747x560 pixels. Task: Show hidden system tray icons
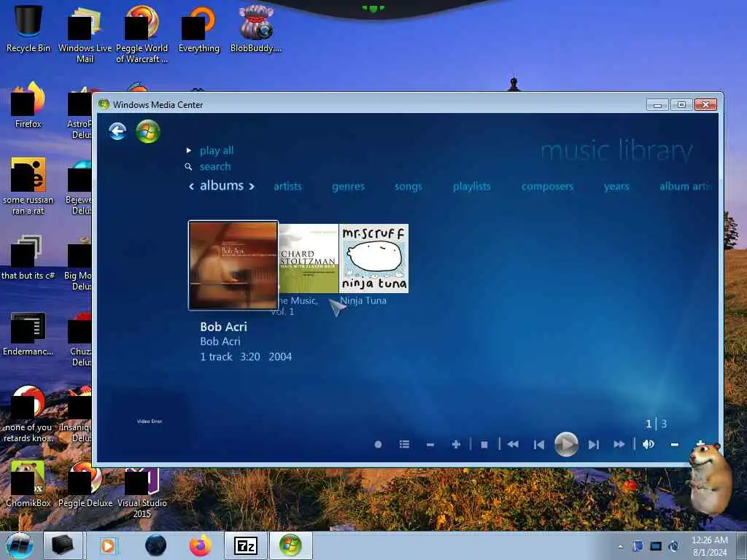tap(620, 546)
